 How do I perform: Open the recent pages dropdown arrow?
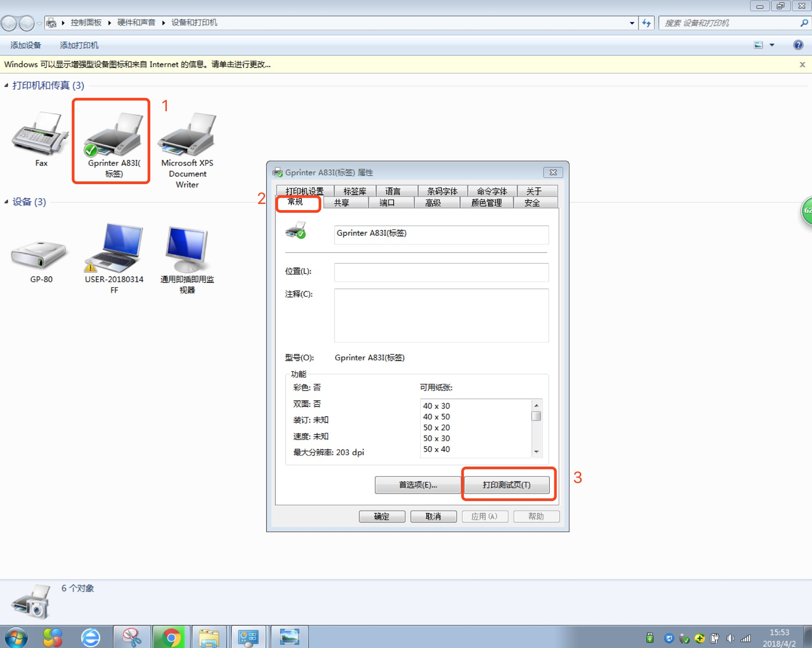39,23
